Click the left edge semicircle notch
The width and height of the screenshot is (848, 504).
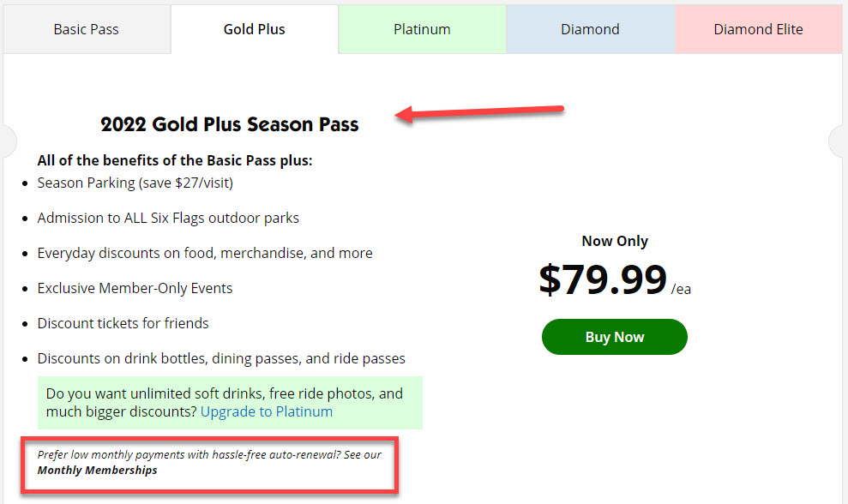click(x=8, y=141)
